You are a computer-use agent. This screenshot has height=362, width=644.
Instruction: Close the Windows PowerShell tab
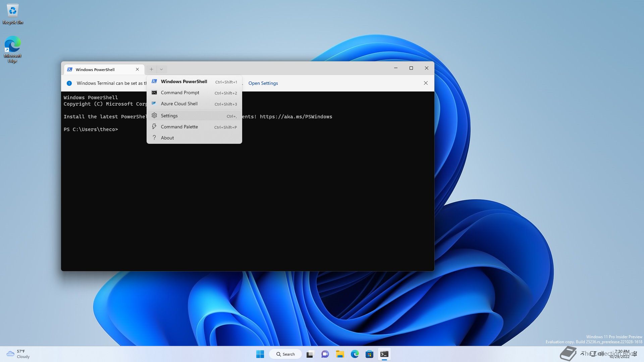[137, 69]
